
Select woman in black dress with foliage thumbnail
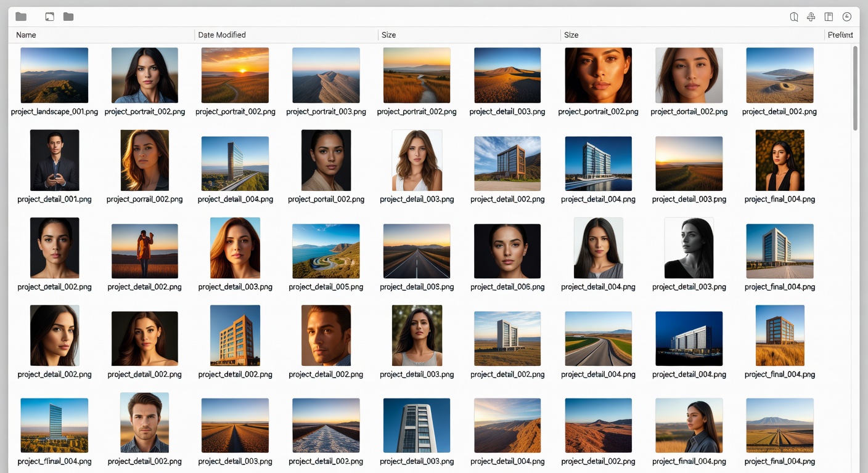[x=780, y=160]
